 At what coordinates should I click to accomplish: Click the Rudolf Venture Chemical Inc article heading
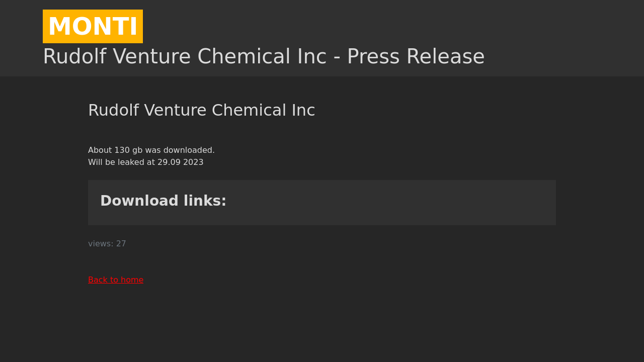tap(202, 111)
